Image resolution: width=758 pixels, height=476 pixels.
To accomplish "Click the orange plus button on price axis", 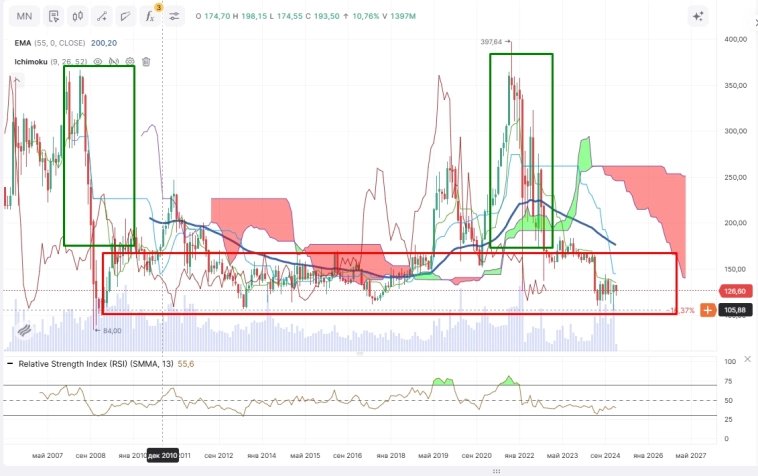I will (x=707, y=311).
